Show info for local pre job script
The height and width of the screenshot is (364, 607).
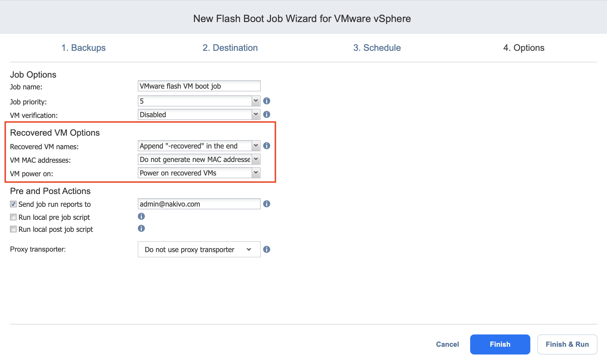click(141, 216)
